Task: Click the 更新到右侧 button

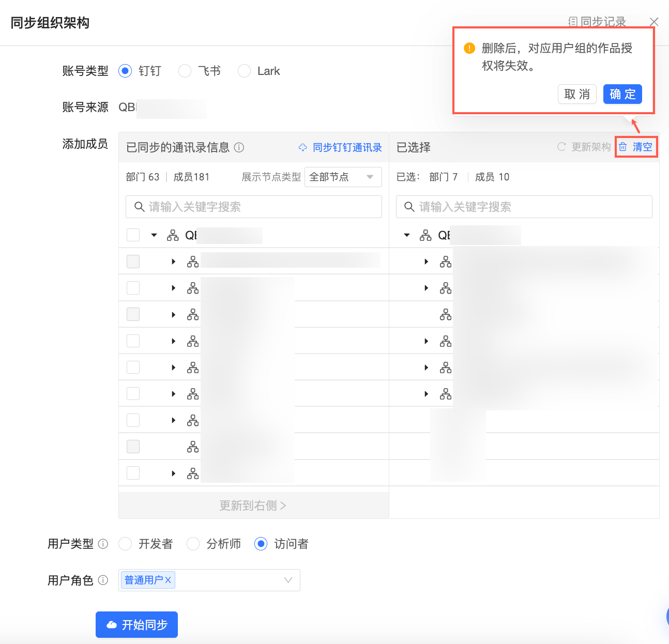Action: [x=253, y=505]
